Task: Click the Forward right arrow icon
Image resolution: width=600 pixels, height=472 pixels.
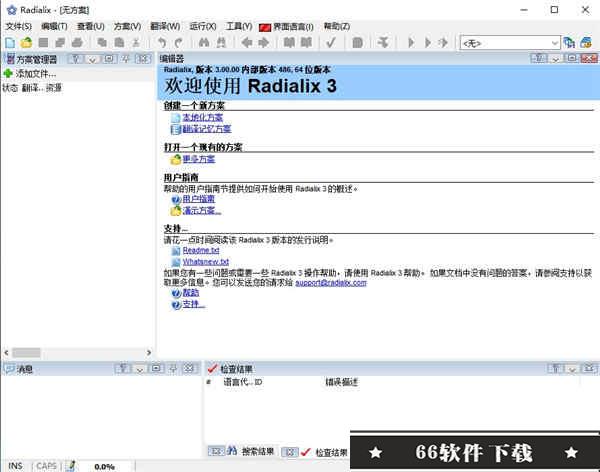Action: (264, 42)
